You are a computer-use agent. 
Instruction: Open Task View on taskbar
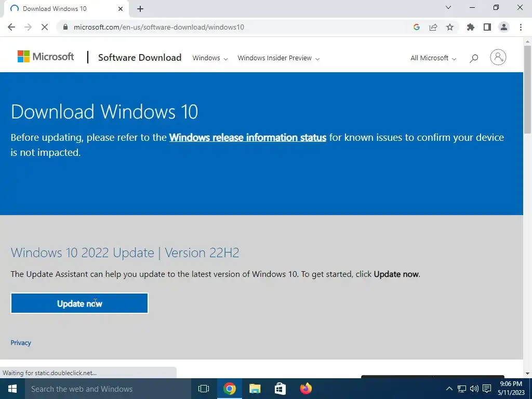(x=204, y=389)
